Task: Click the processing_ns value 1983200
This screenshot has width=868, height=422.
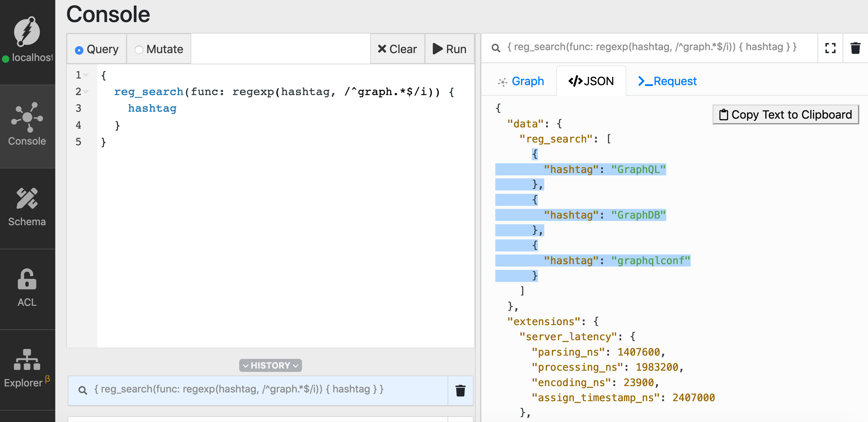Action: [657, 367]
